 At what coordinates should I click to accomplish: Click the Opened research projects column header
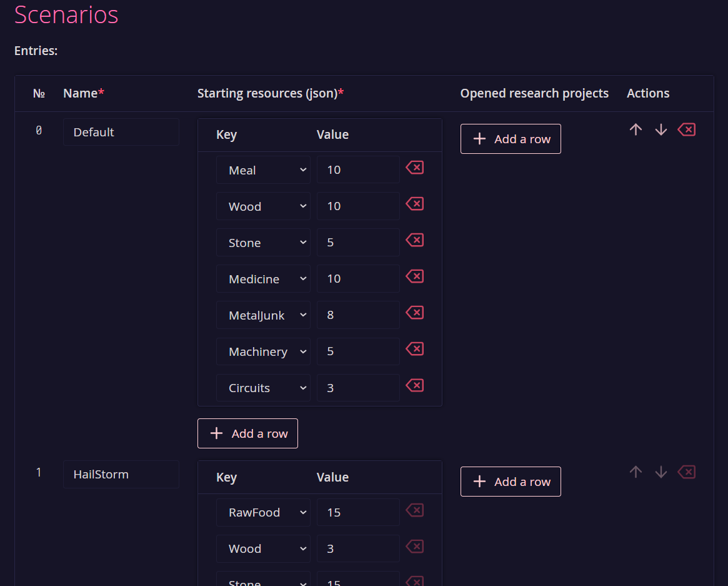534,93
